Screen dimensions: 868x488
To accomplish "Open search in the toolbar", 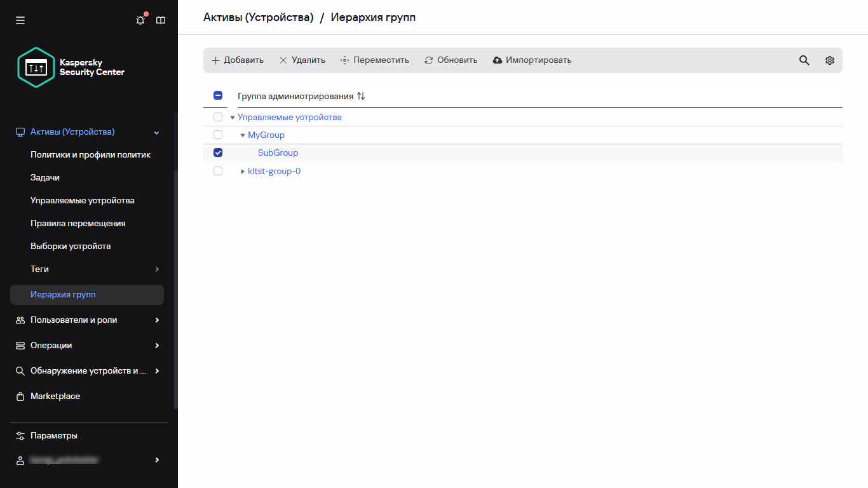I will [x=804, y=60].
